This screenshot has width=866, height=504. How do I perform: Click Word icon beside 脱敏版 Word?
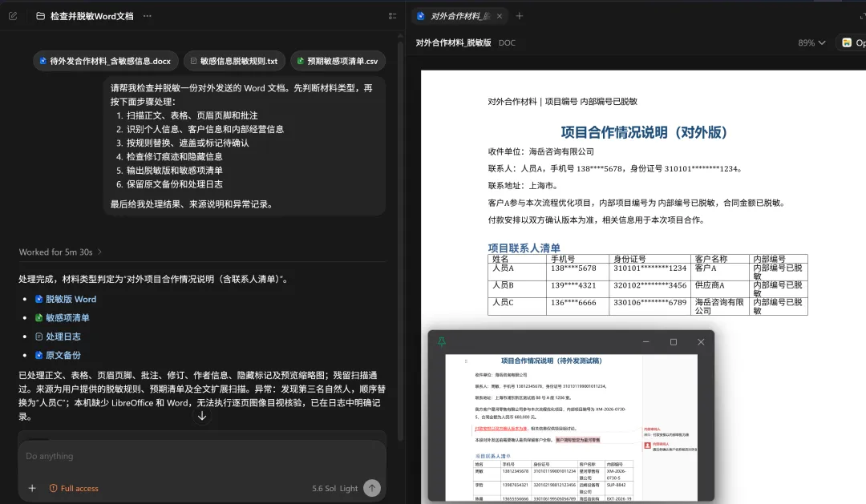[x=38, y=299]
